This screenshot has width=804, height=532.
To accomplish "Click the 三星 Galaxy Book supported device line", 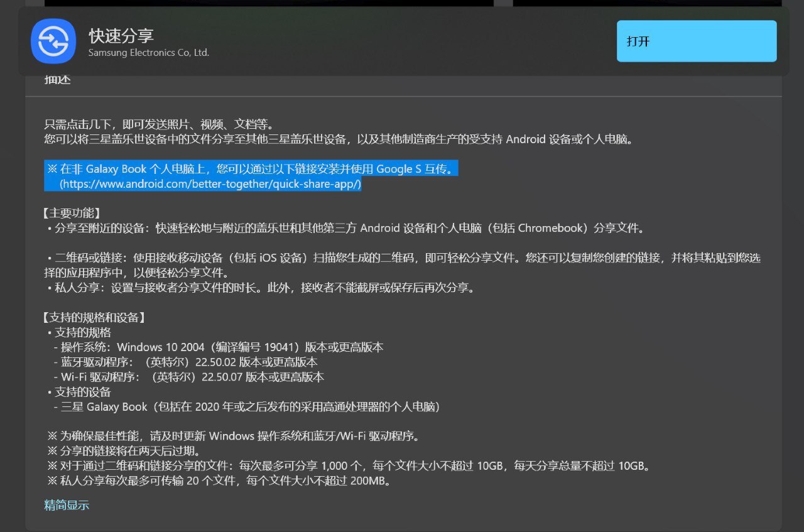I will [247, 407].
